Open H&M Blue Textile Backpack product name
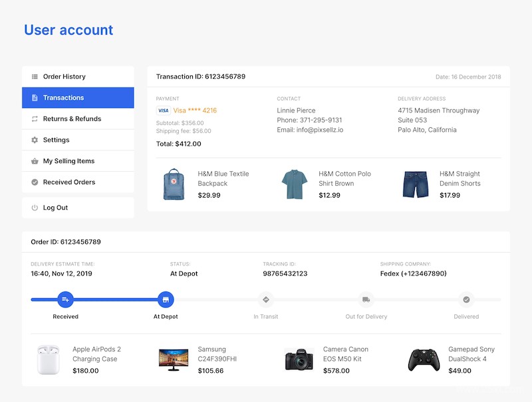 click(223, 178)
